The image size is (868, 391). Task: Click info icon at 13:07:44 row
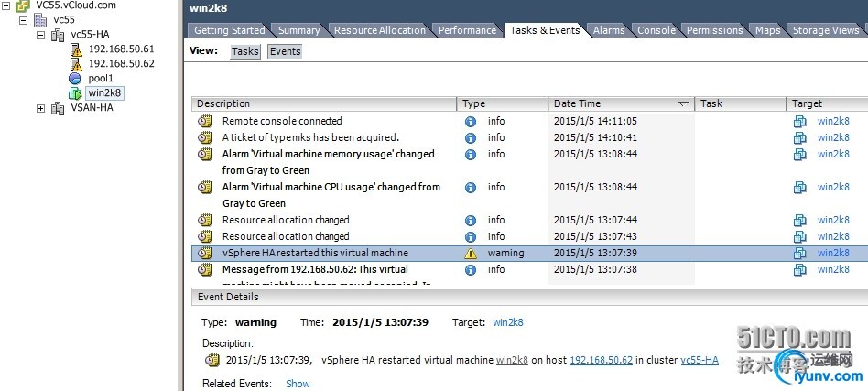click(471, 221)
